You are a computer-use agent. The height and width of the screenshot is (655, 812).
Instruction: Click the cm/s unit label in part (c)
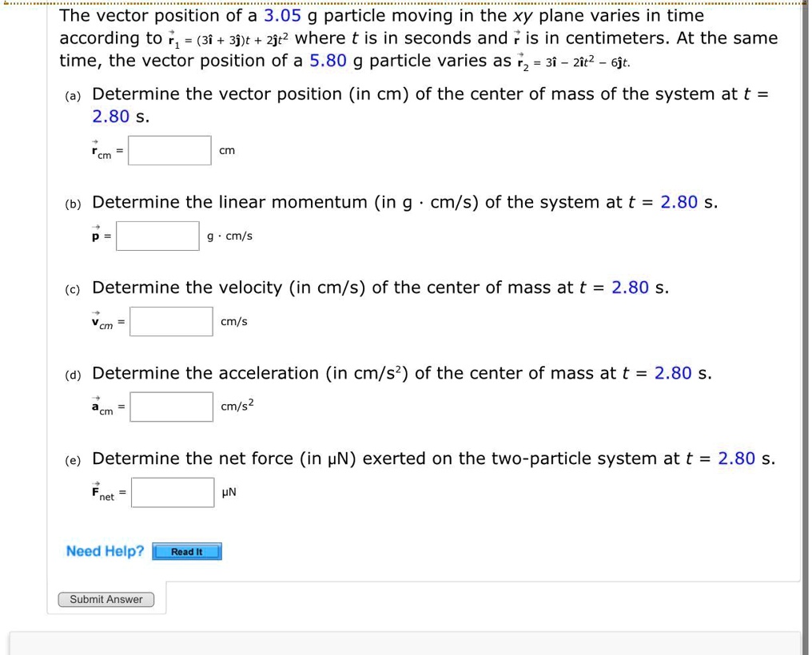233,321
